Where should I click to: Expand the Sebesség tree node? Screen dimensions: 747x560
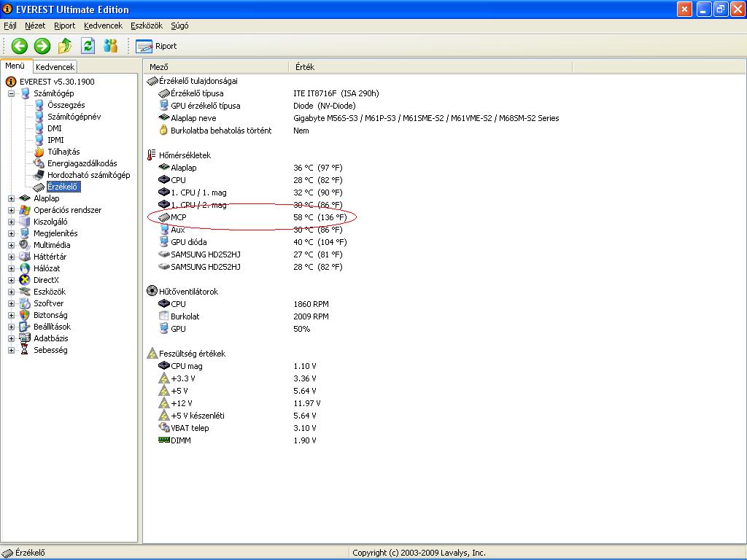click(11, 350)
